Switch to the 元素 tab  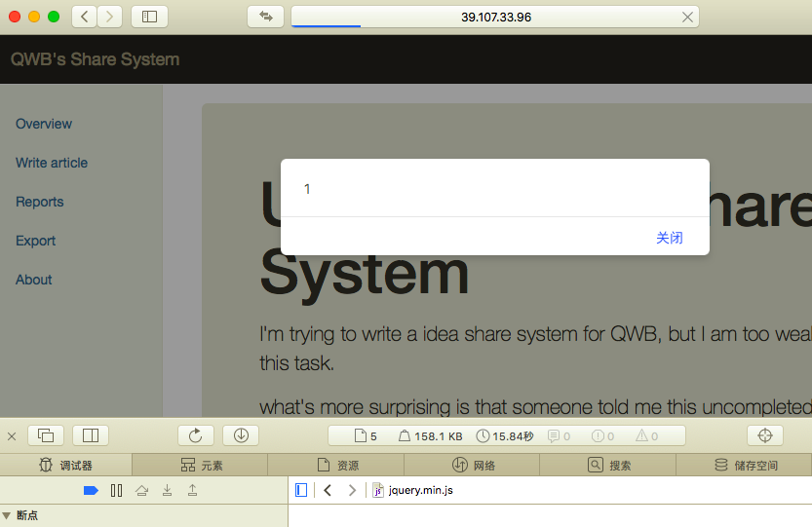(x=201, y=465)
